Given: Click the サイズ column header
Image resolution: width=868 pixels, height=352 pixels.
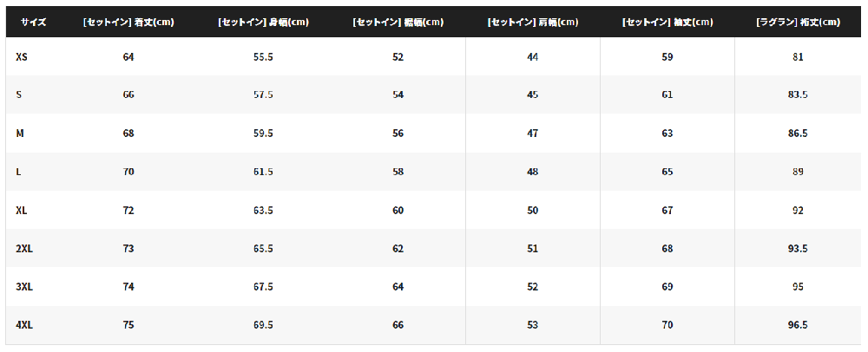Looking at the screenshot, I should point(33,22).
